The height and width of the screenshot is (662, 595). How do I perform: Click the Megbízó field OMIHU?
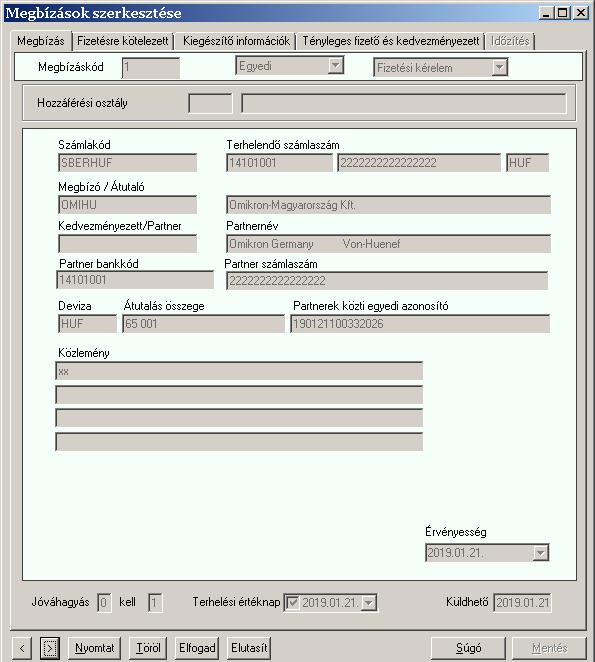coord(128,205)
